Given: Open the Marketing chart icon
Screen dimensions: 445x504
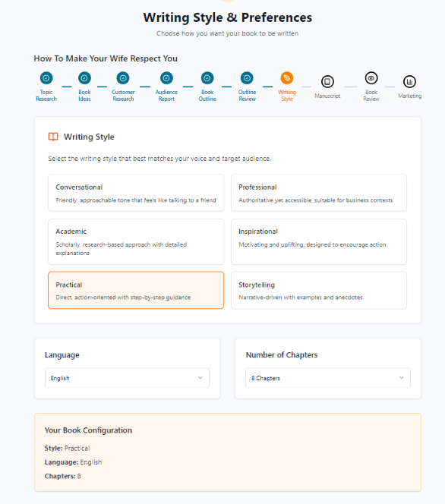Looking at the screenshot, I should (x=409, y=82).
